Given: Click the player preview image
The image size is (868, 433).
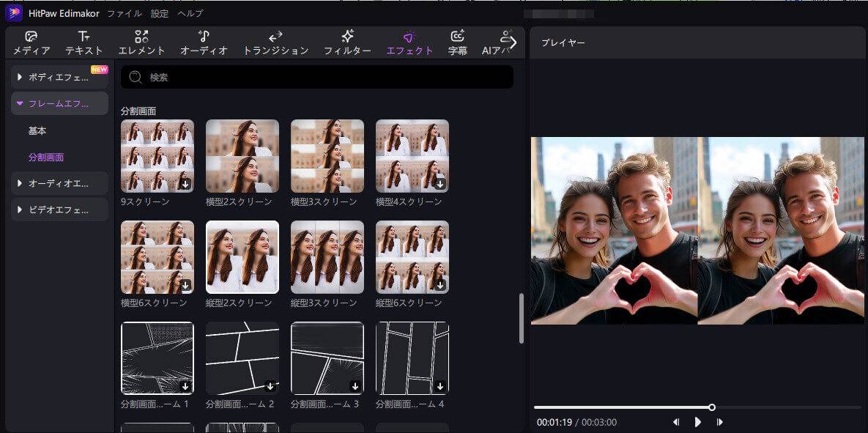Looking at the screenshot, I should [699, 230].
